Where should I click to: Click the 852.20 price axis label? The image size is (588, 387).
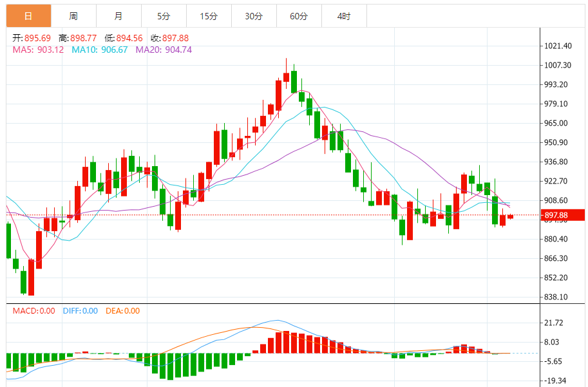[556, 278]
